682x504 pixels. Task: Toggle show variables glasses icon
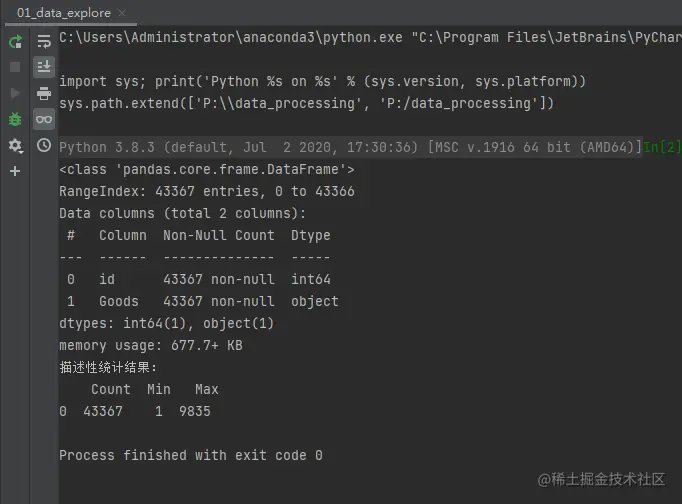44,119
